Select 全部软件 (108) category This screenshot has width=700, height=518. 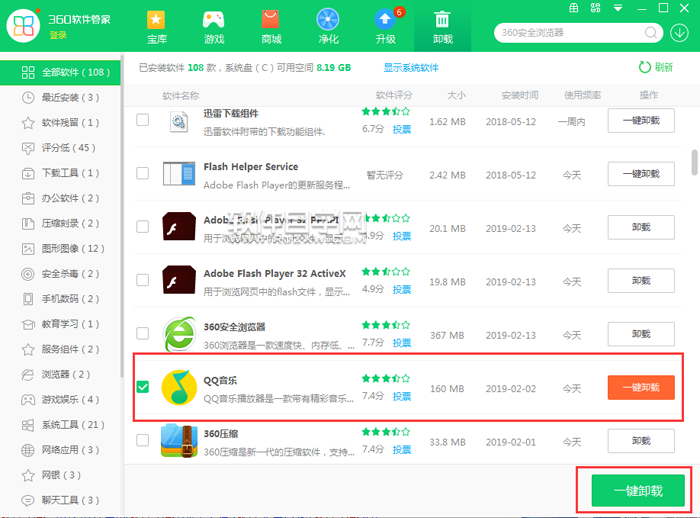pos(60,72)
